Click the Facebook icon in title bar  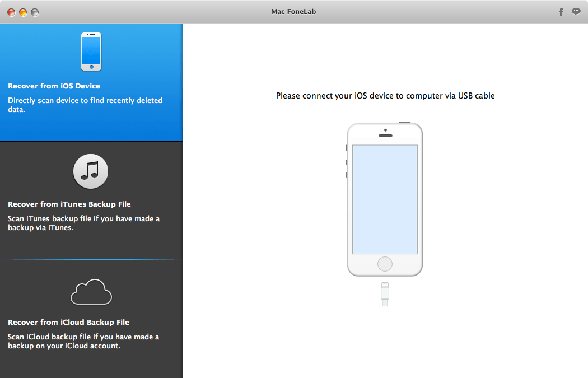(561, 12)
